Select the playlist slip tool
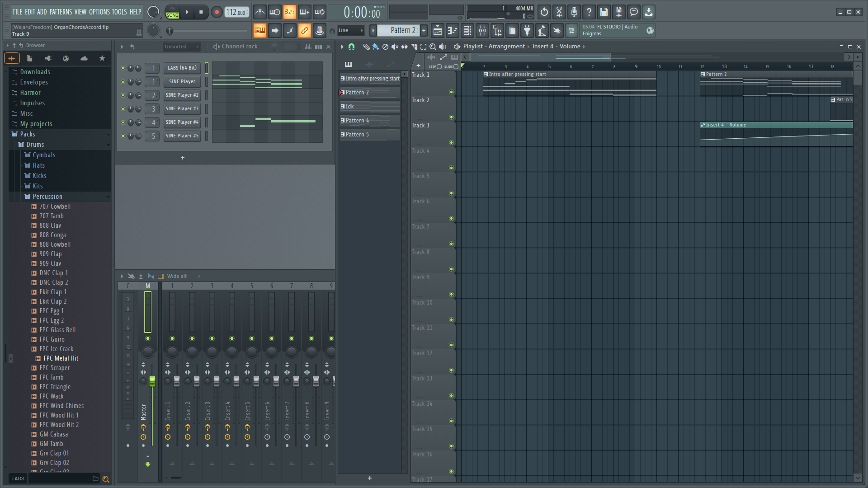 (404, 47)
